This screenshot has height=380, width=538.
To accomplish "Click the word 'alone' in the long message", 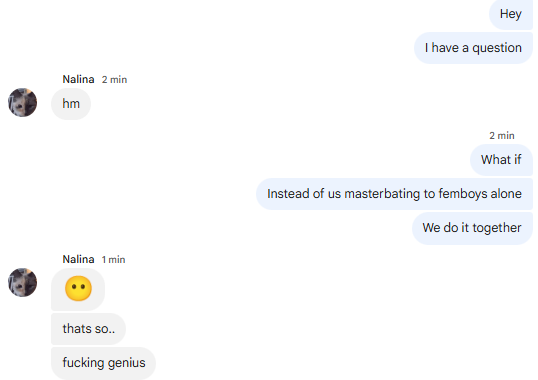I will coord(506,194).
